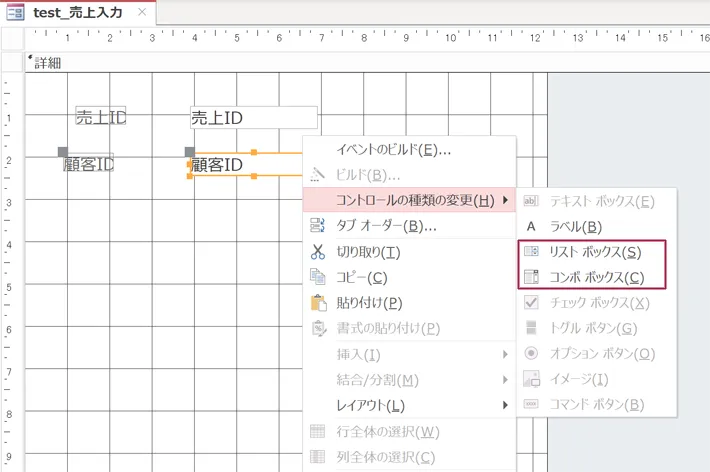
Task: Click the label 'A' icon in submenu
Action: pyautogui.click(x=532, y=227)
